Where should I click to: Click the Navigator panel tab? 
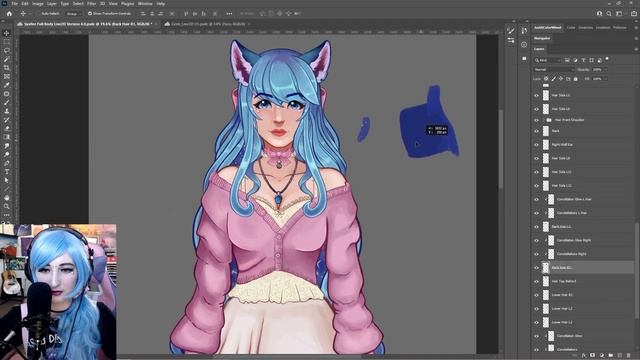coord(542,38)
